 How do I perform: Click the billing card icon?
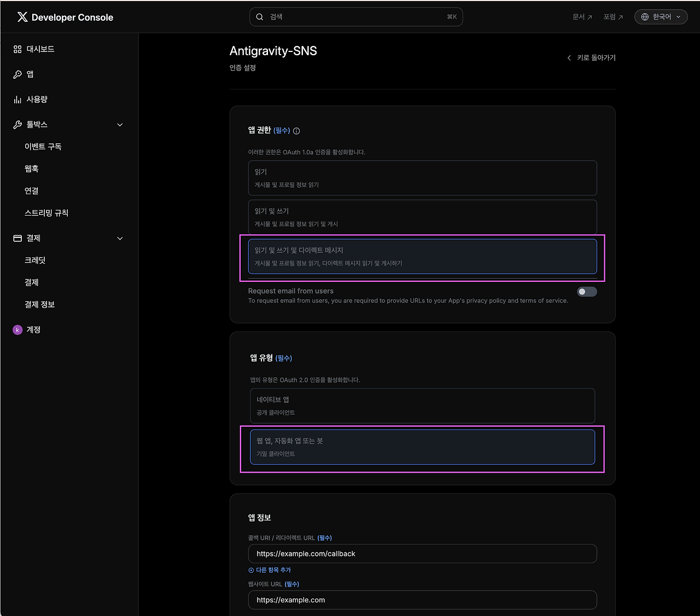click(17, 239)
